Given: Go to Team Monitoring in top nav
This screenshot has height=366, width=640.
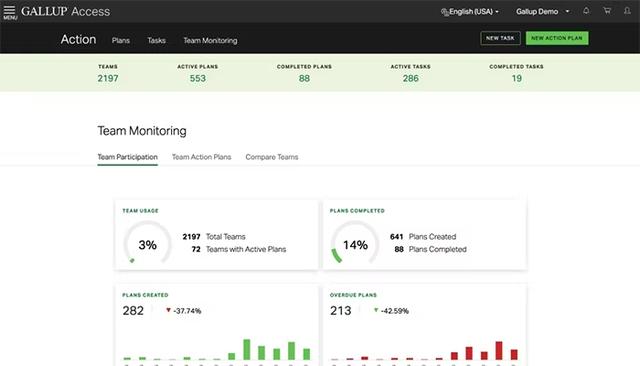Looking at the screenshot, I should pyautogui.click(x=210, y=40).
